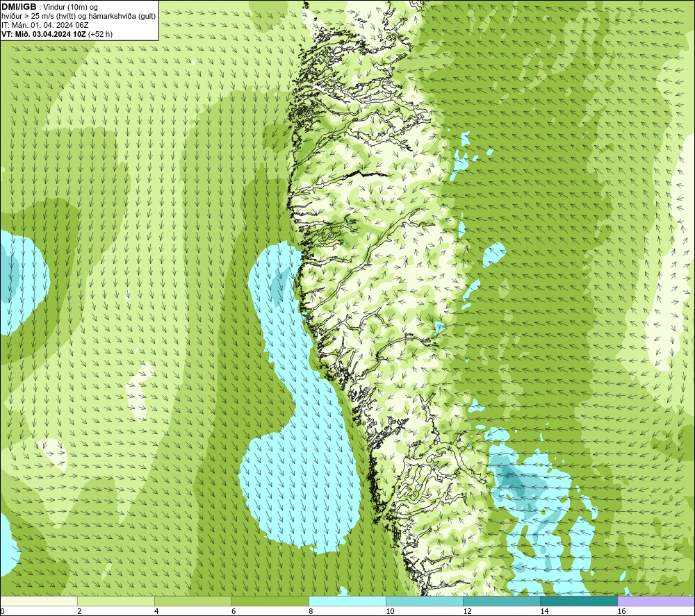
Task: Click the legend tick label '4'
Action: (156, 611)
